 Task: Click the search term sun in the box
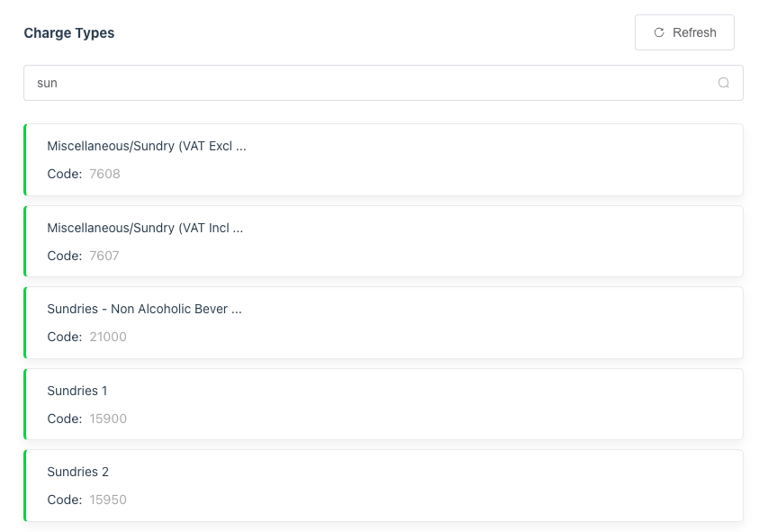(47, 83)
